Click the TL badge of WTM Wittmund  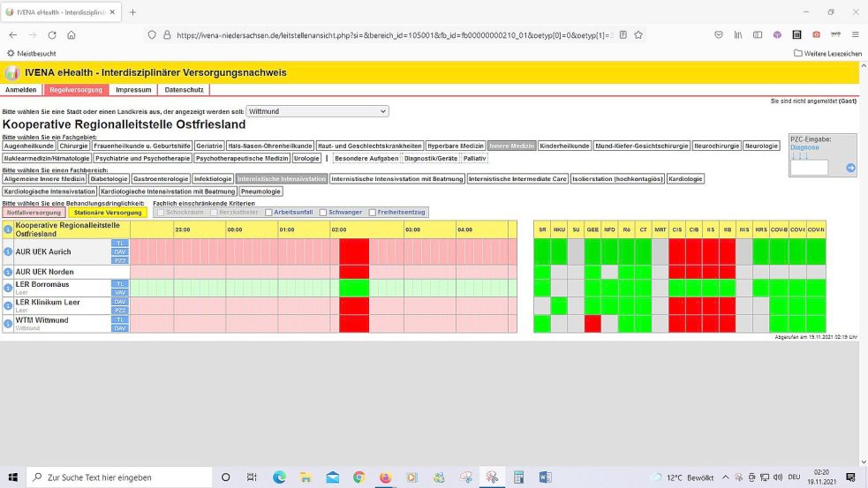point(120,319)
